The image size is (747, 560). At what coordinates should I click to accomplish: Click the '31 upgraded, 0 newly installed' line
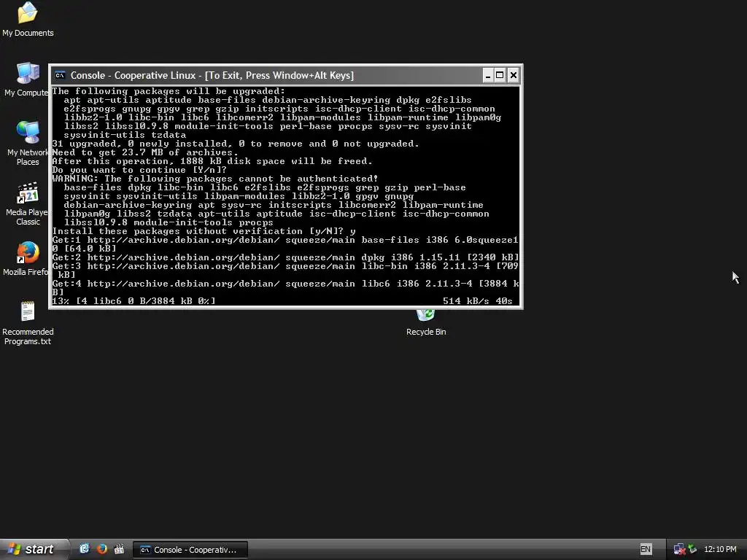236,144
